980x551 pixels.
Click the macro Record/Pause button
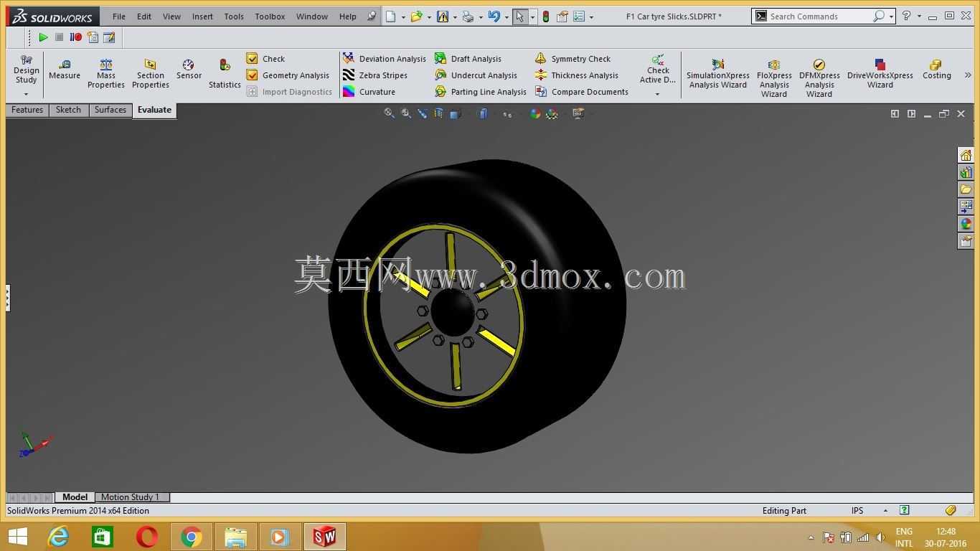pyautogui.click(x=75, y=37)
